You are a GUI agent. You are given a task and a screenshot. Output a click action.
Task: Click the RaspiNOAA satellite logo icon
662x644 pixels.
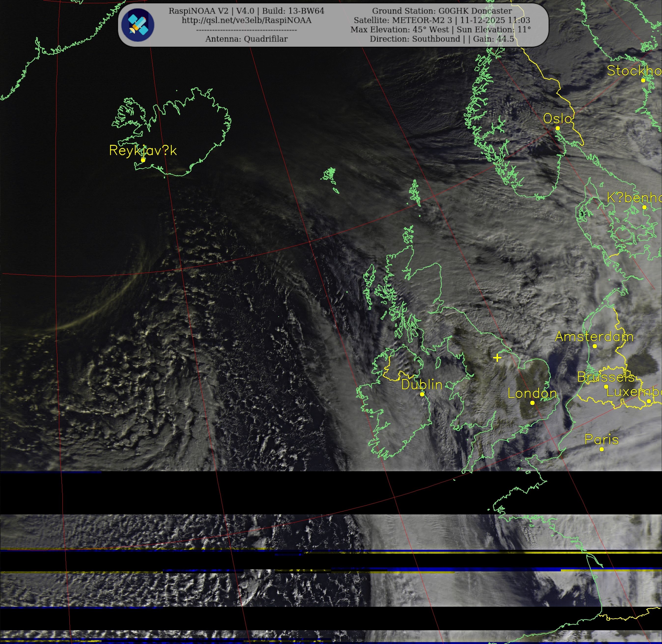pyautogui.click(x=138, y=25)
